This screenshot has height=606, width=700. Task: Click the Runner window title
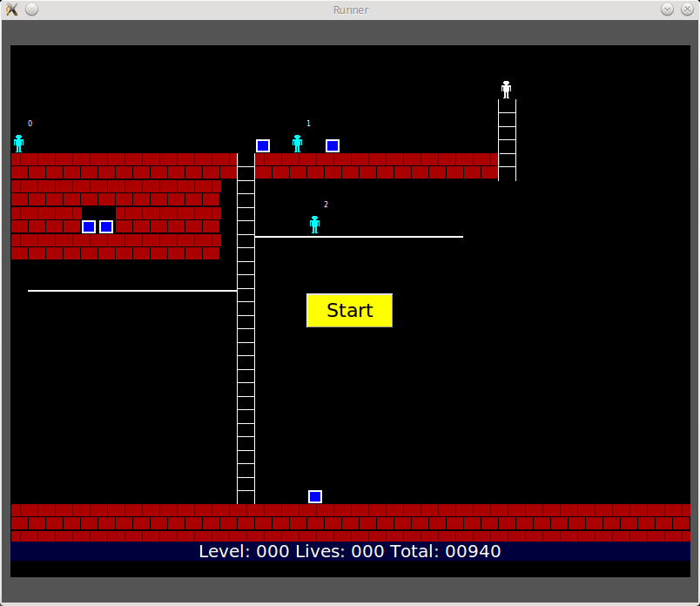351,10
